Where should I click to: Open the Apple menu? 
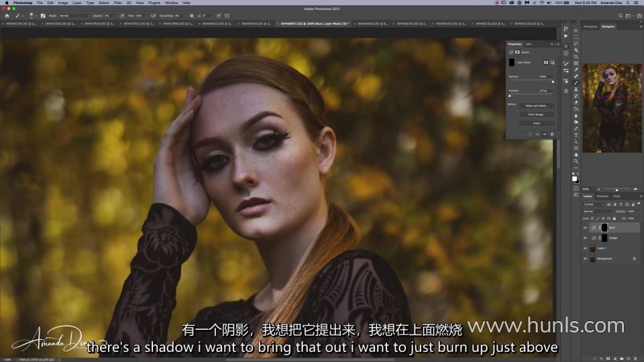[7, 3]
